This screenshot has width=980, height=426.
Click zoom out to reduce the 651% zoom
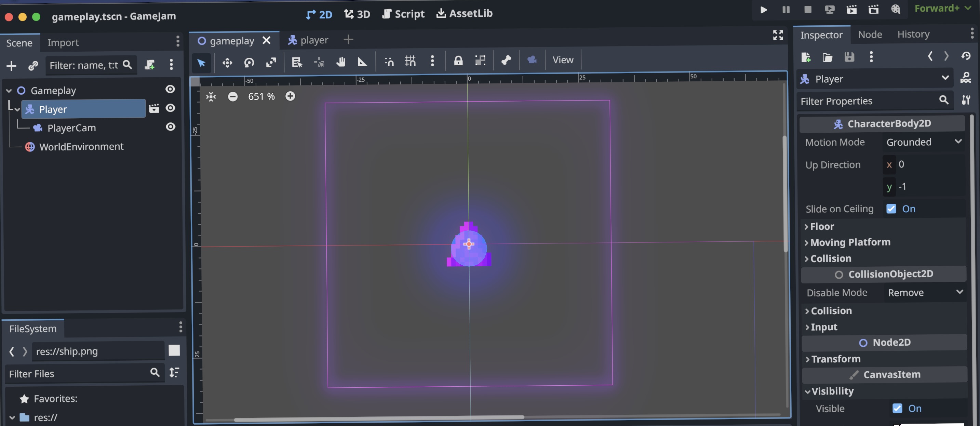click(233, 96)
